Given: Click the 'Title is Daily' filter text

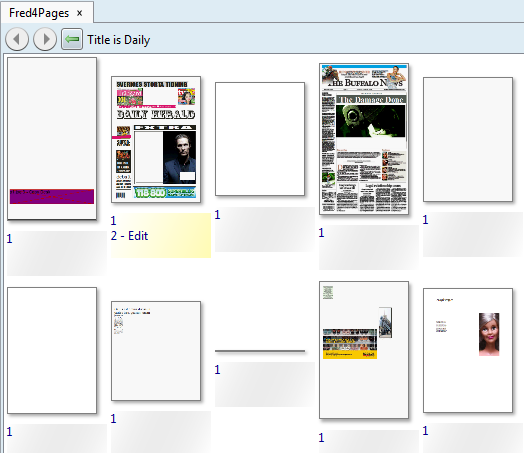Looking at the screenshot, I should pyautogui.click(x=119, y=40).
